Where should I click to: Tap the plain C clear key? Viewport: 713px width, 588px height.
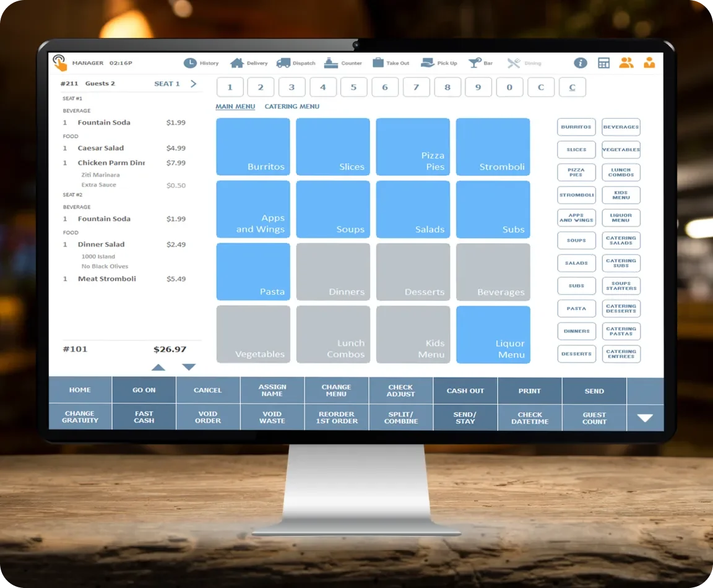click(541, 87)
